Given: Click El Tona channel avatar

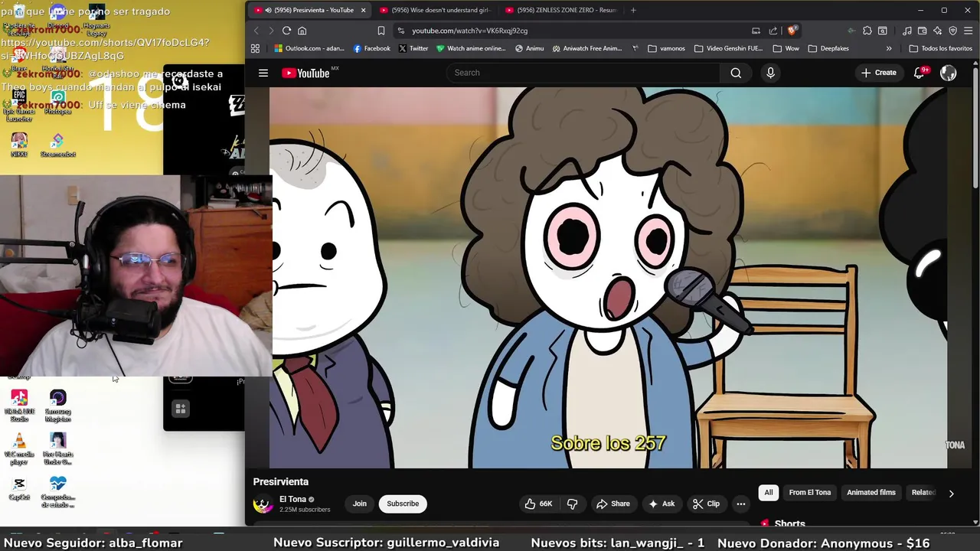Looking at the screenshot, I should pos(263,504).
